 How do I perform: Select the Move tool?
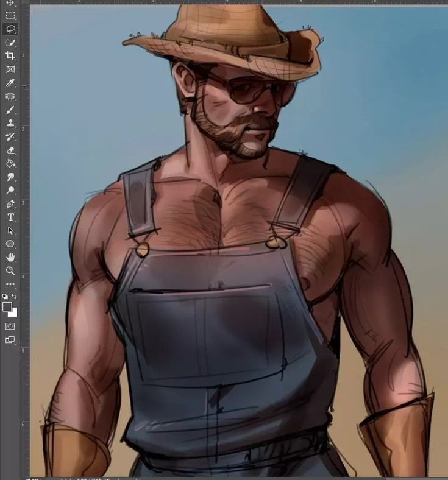pos(10,3)
